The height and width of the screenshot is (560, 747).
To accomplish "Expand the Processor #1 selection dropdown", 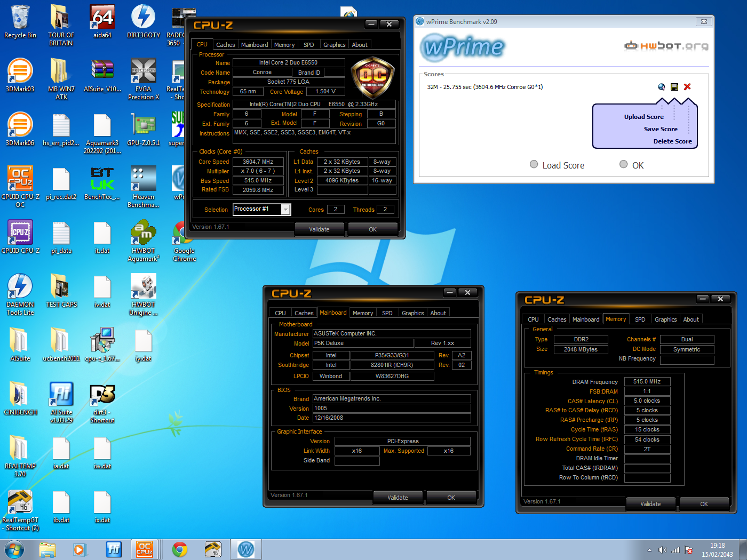I will (286, 210).
